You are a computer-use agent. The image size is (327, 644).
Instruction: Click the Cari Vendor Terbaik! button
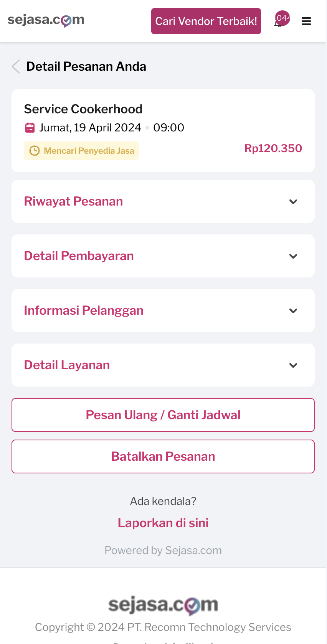pyautogui.click(x=206, y=21)
